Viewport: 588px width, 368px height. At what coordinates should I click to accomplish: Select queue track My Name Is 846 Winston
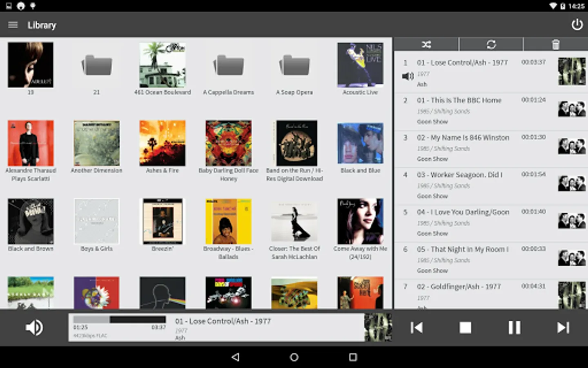(491, 148)
